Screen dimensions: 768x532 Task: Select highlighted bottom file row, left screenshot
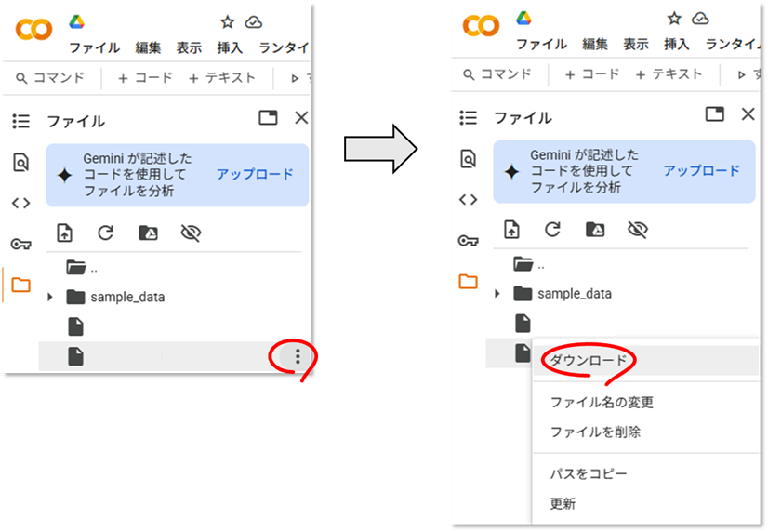[x=174, y=356]
